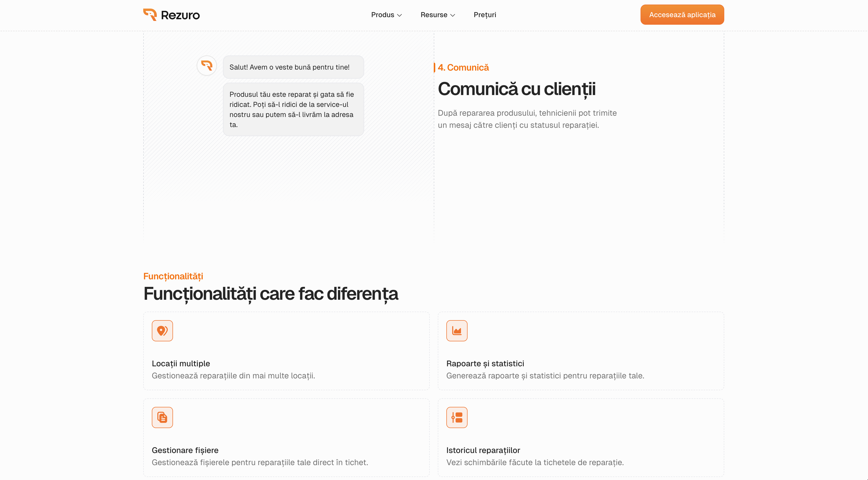Screen dimensions: 868x480
Task: Click the Istoricul reparațiilor timeline icon
Action: 457,417
